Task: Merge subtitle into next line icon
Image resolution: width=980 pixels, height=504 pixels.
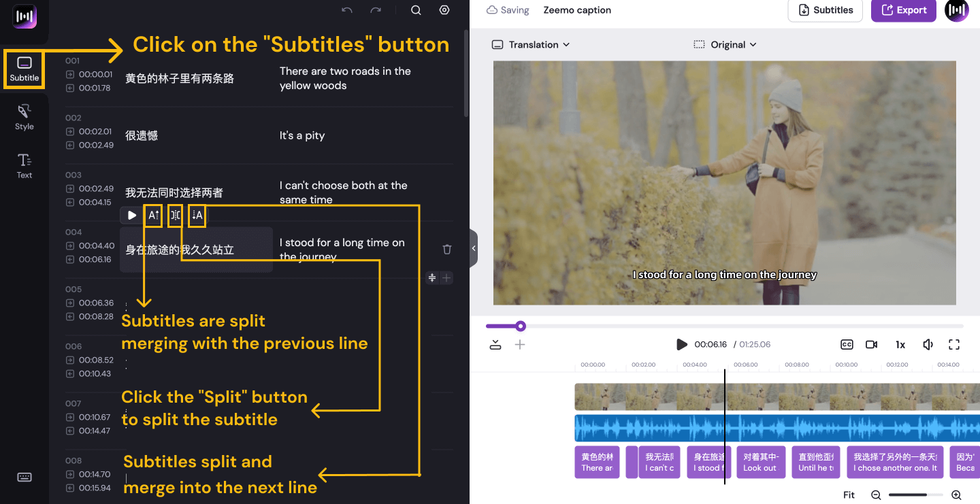Action: [197, 216]
